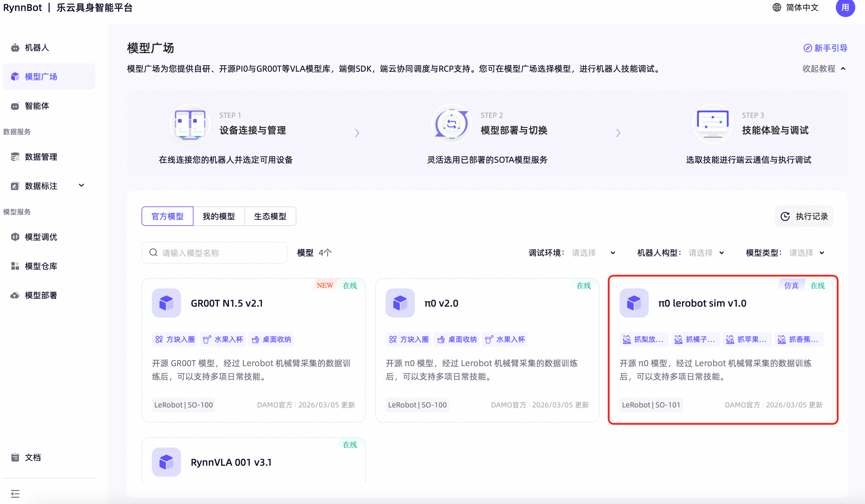Click the globe language icon

tap(776, 8)
